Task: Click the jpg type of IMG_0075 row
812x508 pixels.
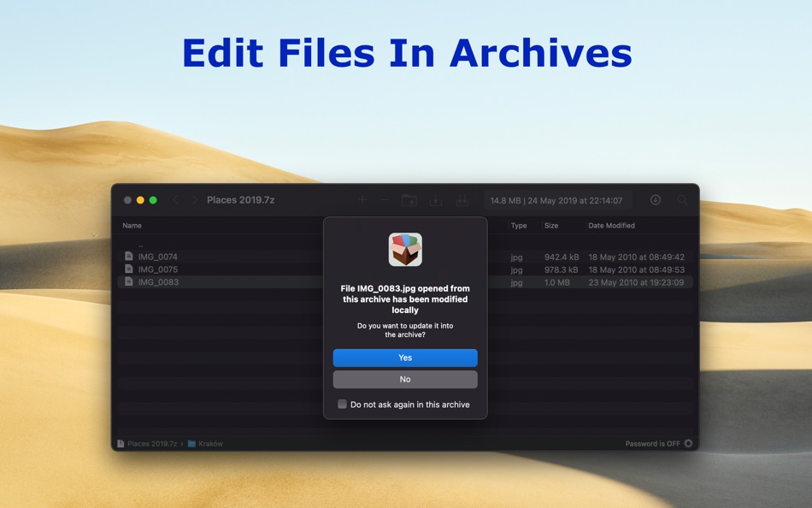Action: [x=516, y=270]
